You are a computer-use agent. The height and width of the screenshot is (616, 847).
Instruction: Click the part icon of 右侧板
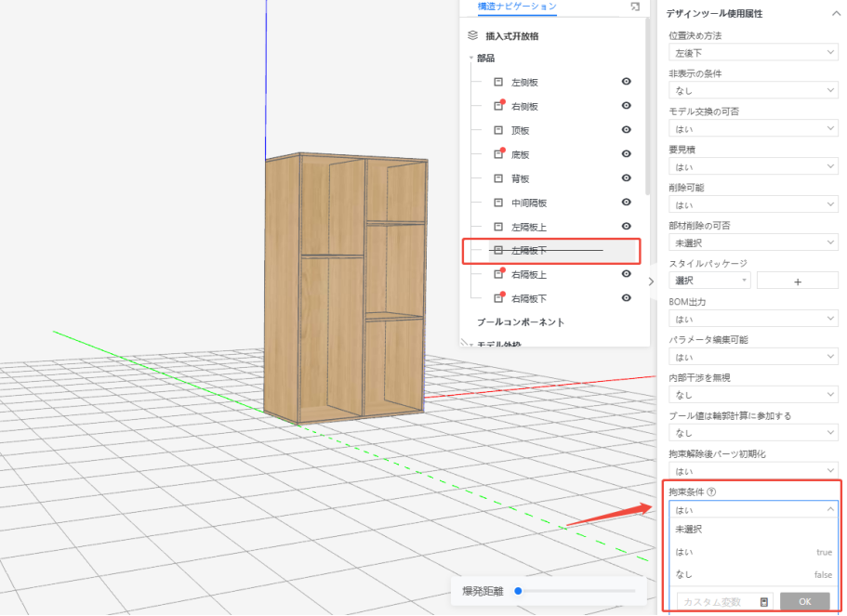click(x=498, y=106)
